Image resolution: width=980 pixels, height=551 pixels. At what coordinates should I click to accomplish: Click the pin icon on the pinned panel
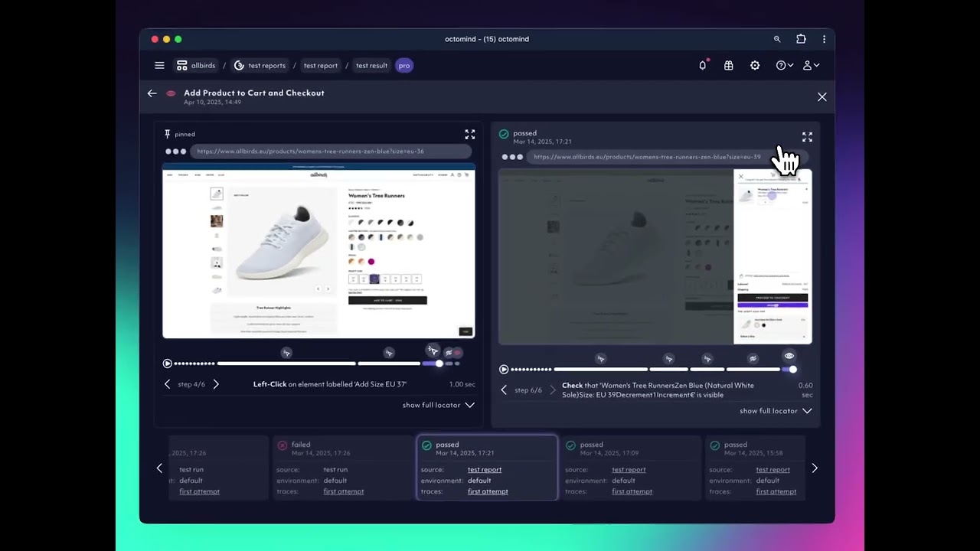click(168, 134)
